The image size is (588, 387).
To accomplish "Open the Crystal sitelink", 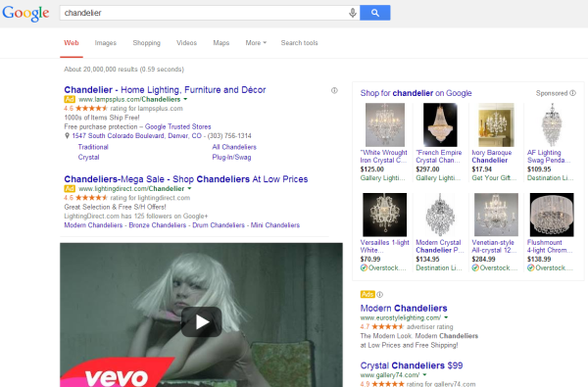I will [x=88, y=157].
